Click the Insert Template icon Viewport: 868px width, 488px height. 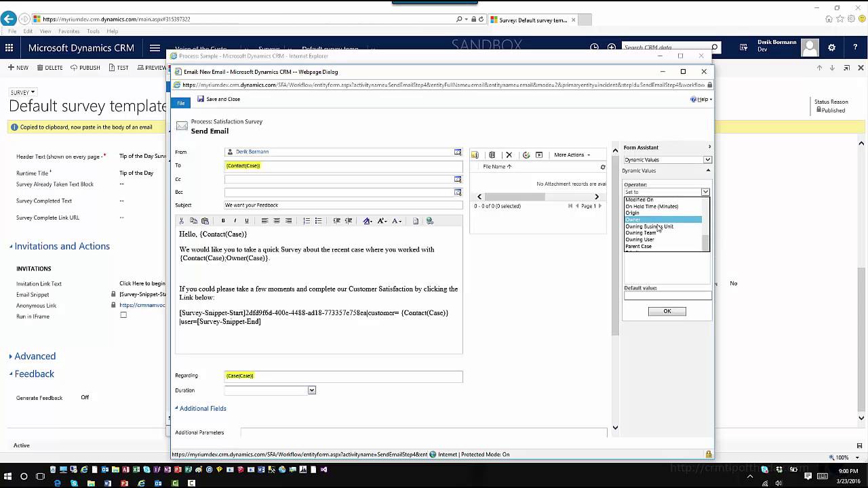click(416, 221)
